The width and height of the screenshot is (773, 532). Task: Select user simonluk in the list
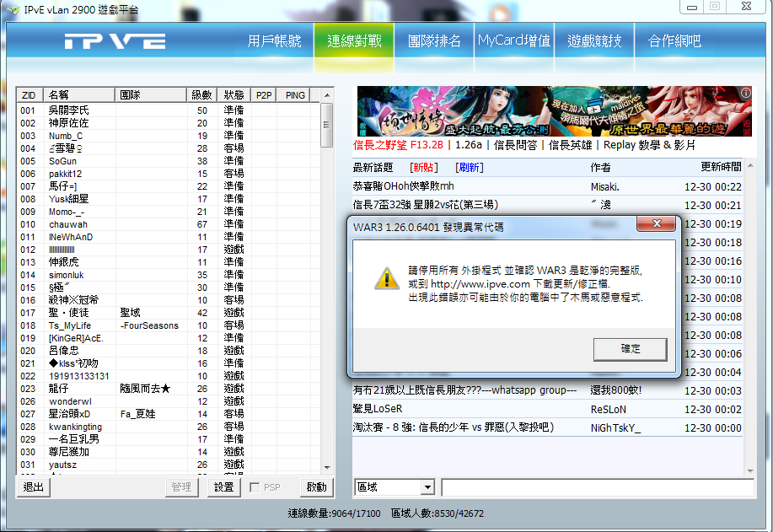[168, 275]
